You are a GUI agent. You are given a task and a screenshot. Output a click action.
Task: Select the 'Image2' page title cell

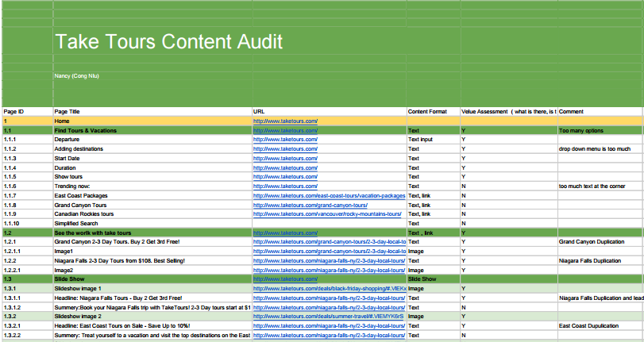point(152,271)
